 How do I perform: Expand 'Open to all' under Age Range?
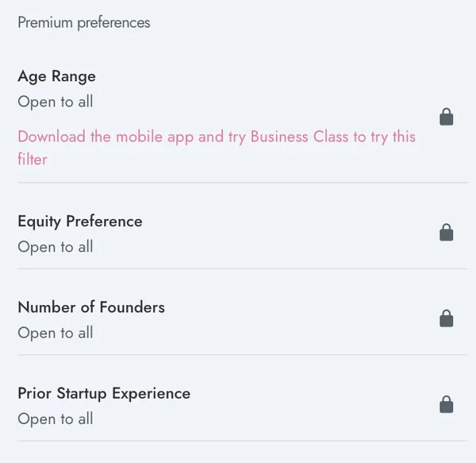tap(56, 102)
